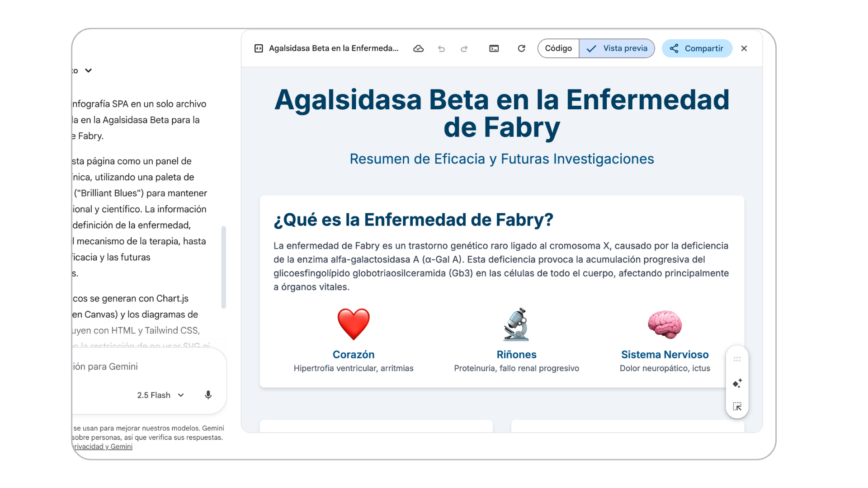Click the Corazón heart emoji card
The width and height of the screenshot is (868, 488).
(354, 324)
